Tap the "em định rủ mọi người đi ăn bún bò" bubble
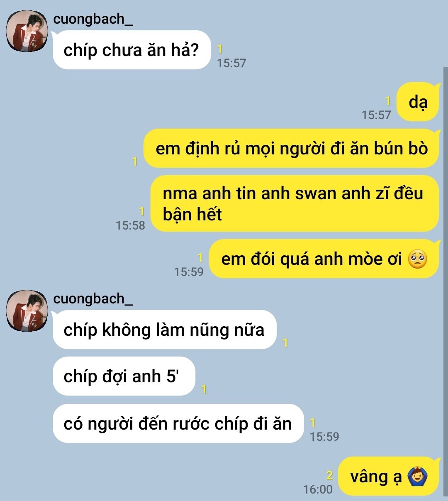Viewport: 448px width, 501px height. click(x=291, y=148)
